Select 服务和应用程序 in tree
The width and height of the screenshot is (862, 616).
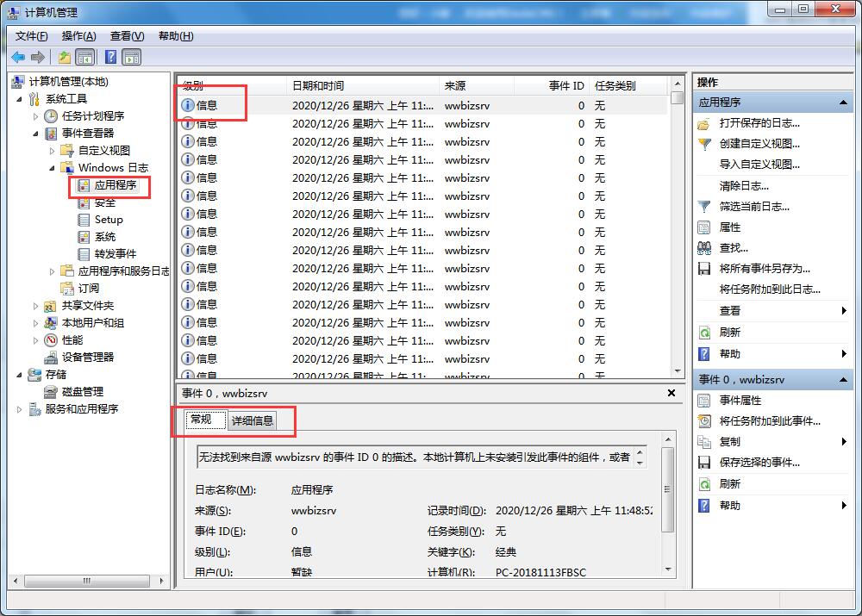click(82, 409)
